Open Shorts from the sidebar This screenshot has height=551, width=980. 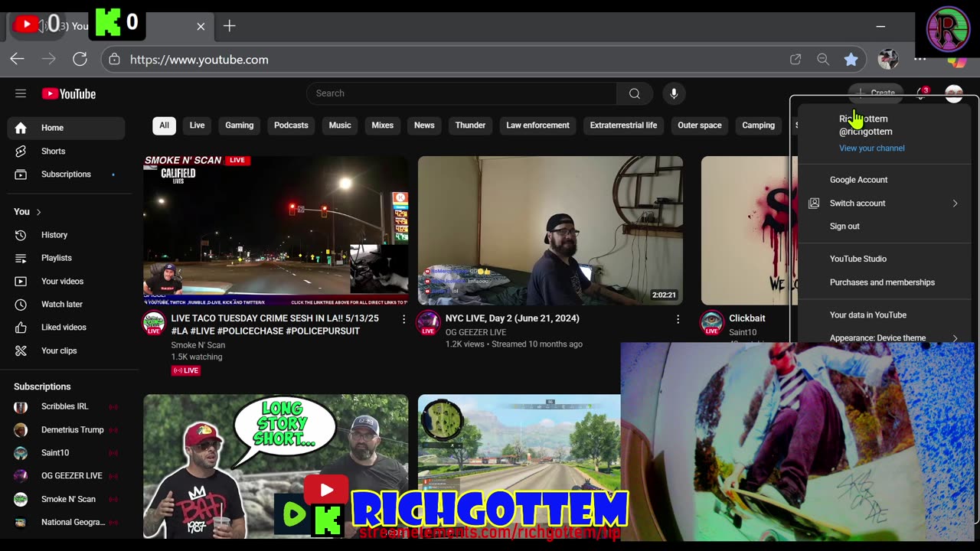(66, 151)
